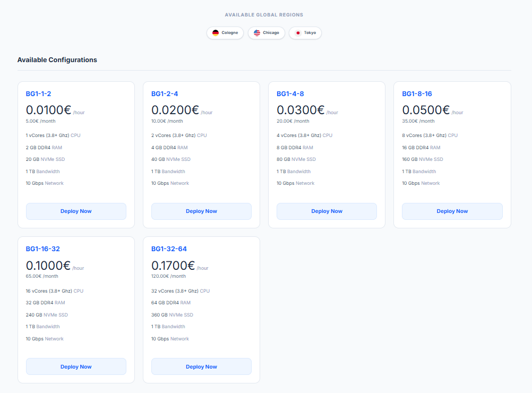Click the Japanese flag icon for Tokyo
The height and width of the screenshot is (393, 532).
pyautogui.click(x=298, y=33)
